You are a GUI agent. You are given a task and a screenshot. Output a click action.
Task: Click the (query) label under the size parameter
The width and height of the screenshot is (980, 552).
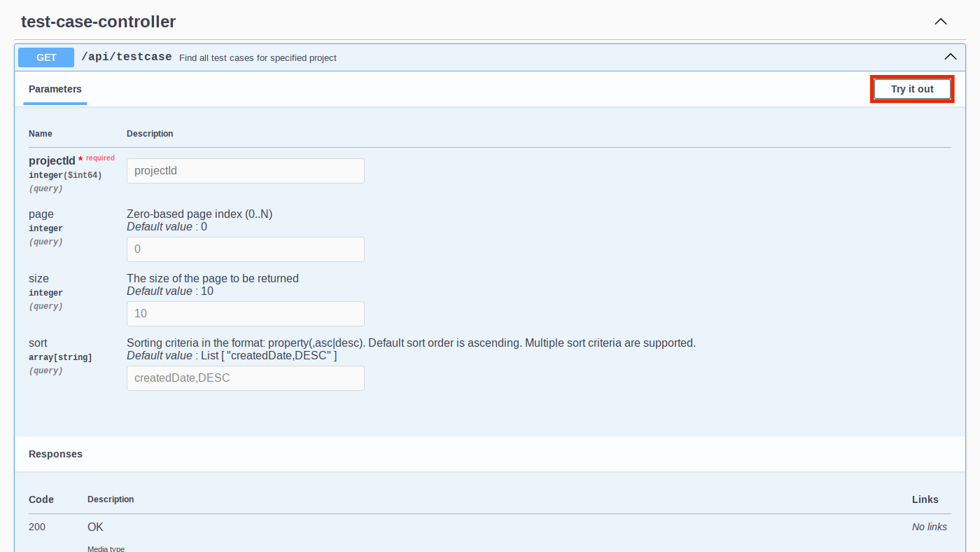tap(45, 305)
